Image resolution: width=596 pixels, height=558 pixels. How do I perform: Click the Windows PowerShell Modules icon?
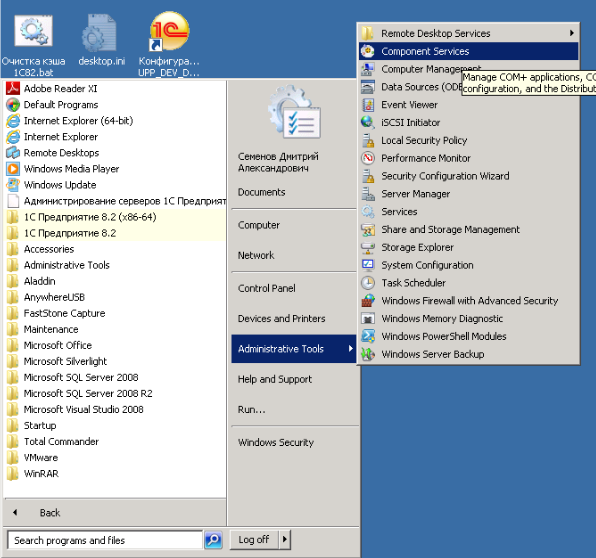(x=368, y=336)
